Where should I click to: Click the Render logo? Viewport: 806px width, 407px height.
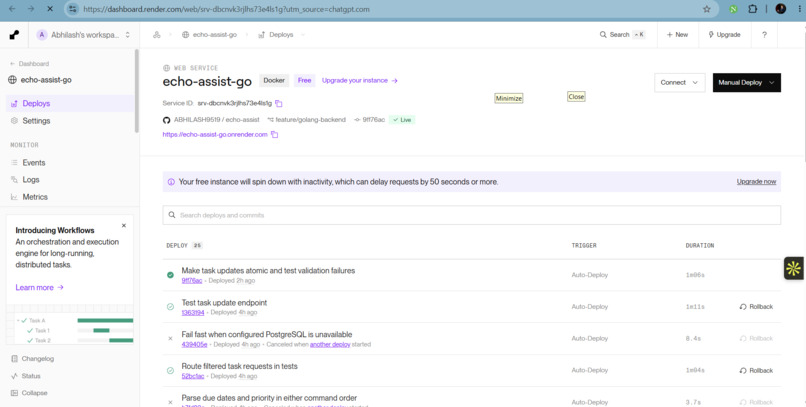tap(14, 35)
